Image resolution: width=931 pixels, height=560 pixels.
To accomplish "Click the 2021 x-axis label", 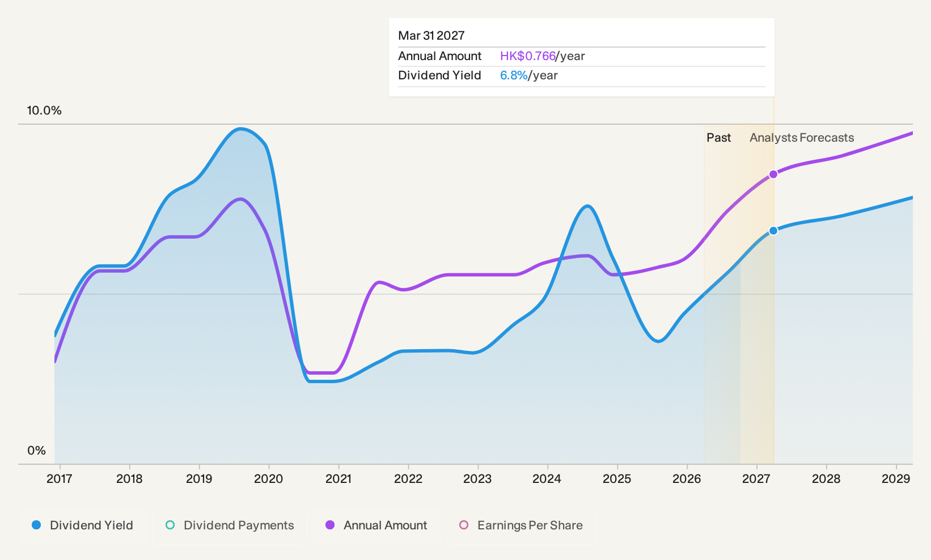I will point(338,479).
